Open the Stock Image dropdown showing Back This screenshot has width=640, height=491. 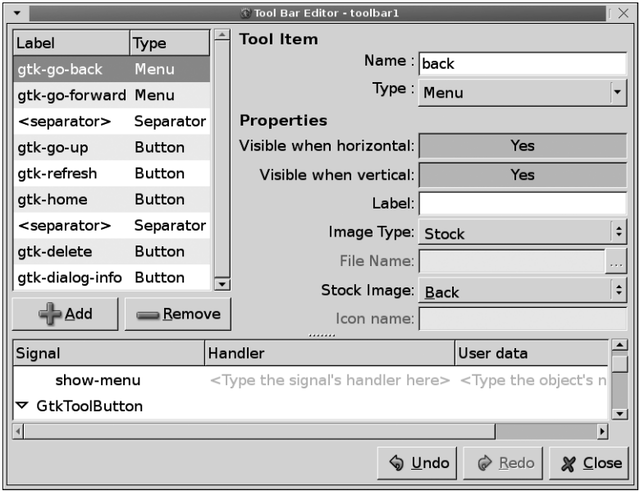click(x=521, y=292)
